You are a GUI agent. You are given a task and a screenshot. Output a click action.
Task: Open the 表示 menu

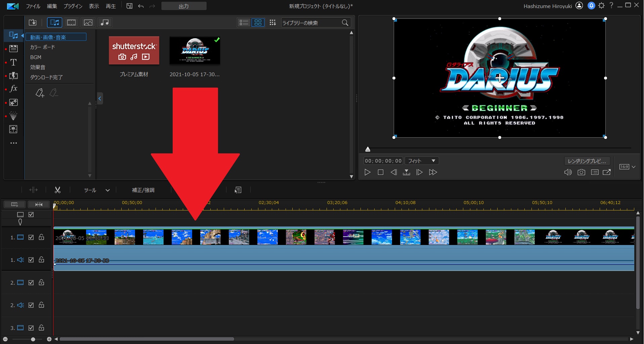(x=94, y=6)
